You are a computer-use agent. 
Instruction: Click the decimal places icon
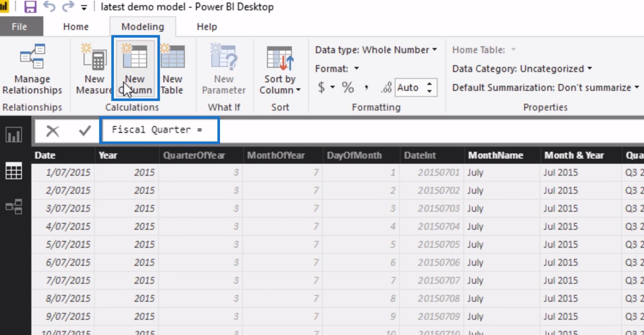[386, 87]
